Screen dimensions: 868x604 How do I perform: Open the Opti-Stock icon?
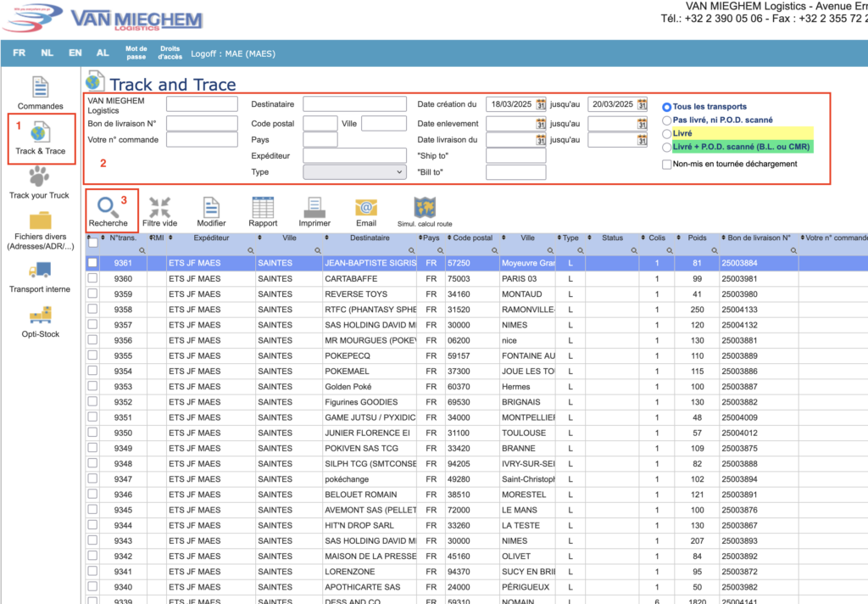pos(40,316)
